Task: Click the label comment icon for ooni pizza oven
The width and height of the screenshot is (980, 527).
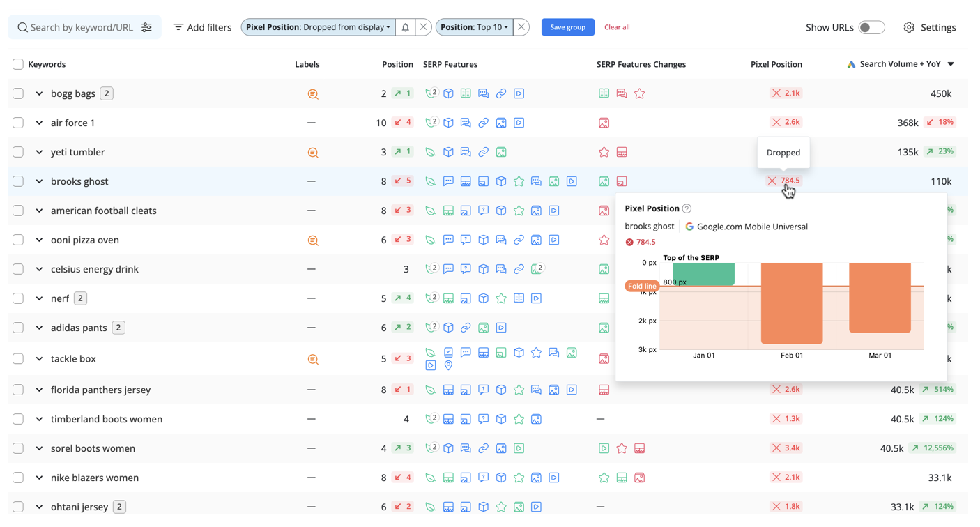Action: pos(313,240)
